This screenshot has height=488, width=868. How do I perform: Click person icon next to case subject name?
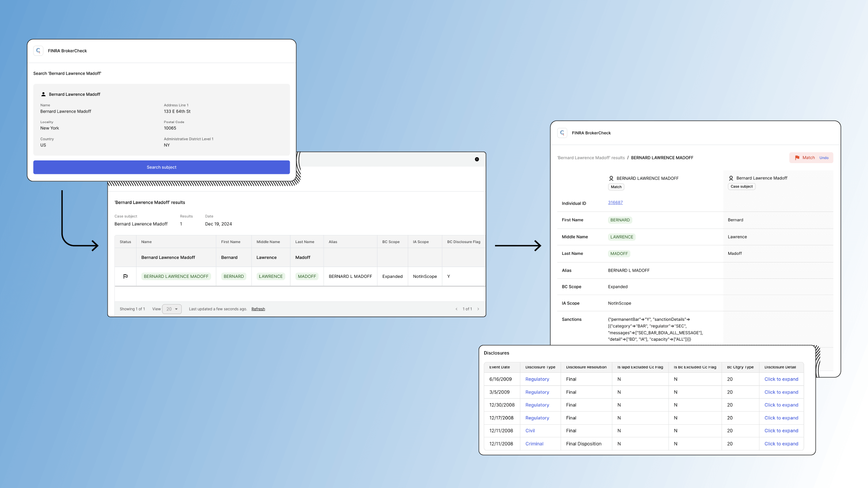731,178
